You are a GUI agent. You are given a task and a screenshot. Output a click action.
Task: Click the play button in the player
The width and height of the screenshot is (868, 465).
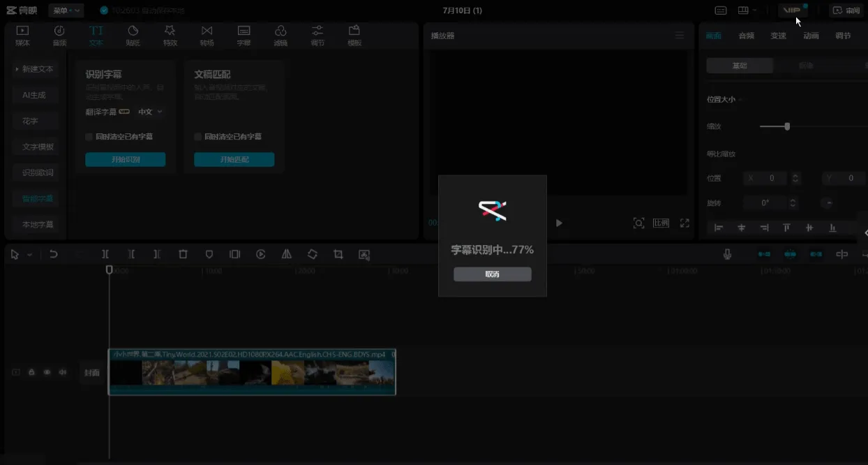[559, 223]
